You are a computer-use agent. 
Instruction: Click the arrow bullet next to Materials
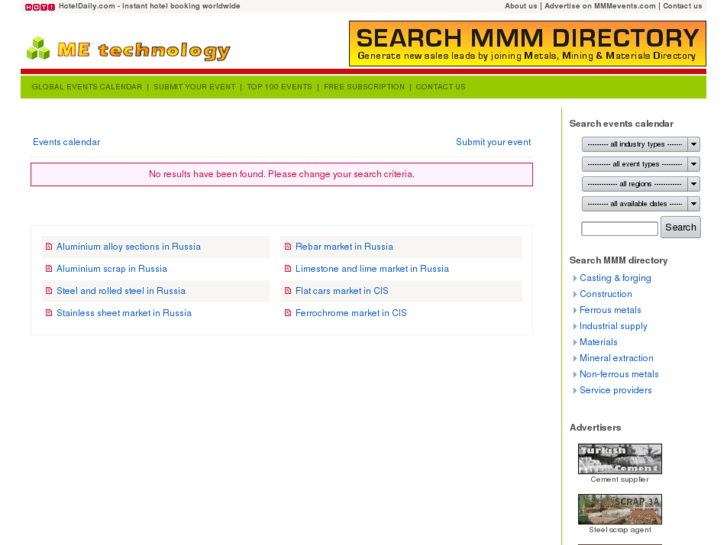pyautogui.click(x=575, y=342)
